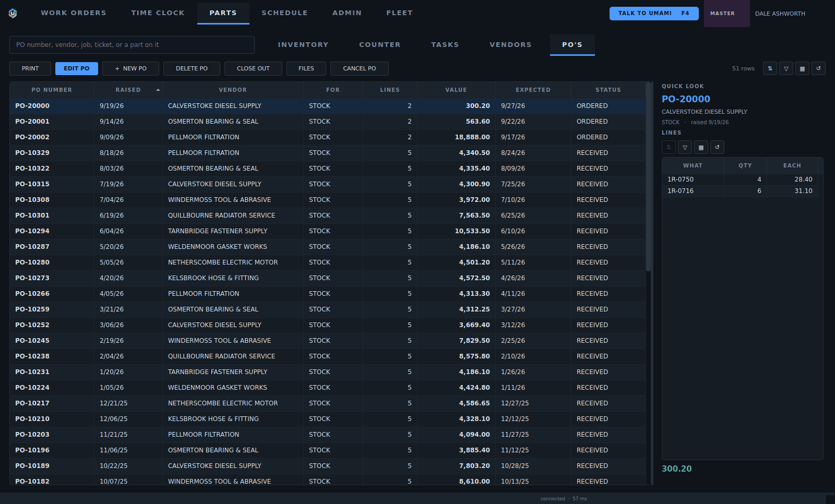
Task: Click the Master badge in the top bar
Action: tap(726, 14)
